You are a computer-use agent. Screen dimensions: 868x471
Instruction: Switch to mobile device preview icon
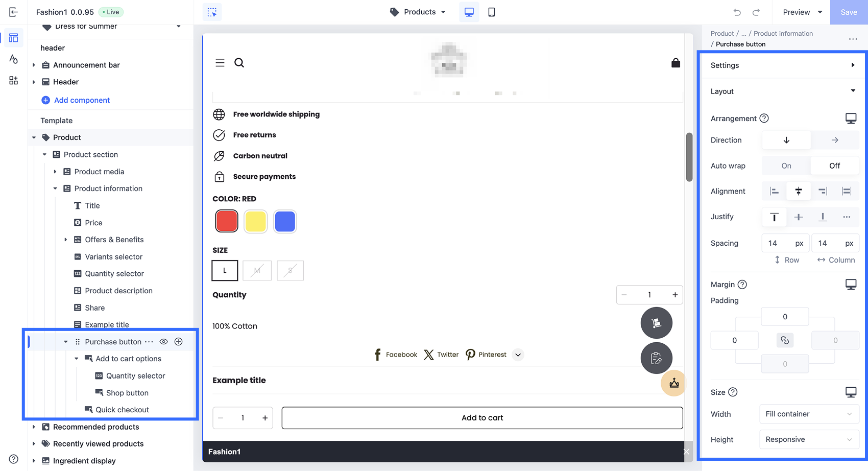click(491, 12)
